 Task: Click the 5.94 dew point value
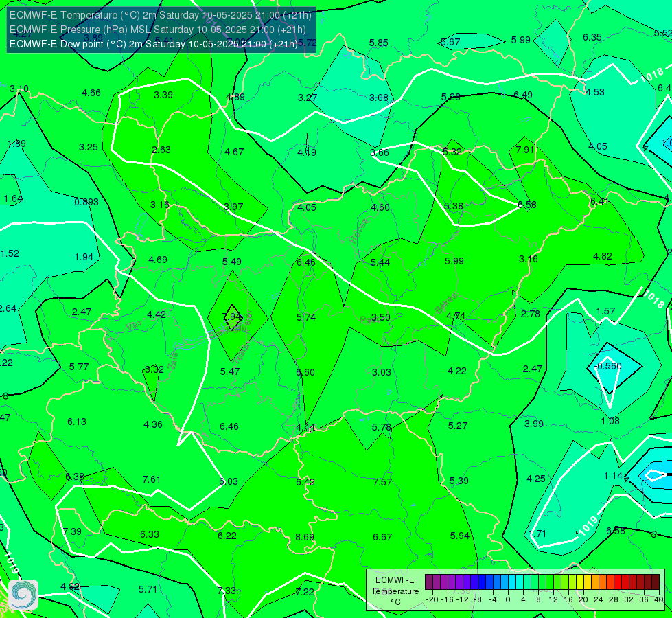[x=460, y=536]
